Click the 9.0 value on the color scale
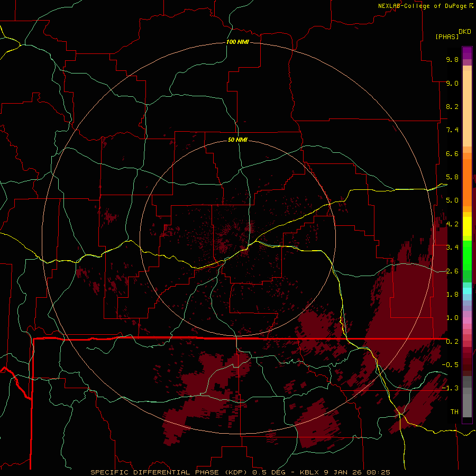 452,83
